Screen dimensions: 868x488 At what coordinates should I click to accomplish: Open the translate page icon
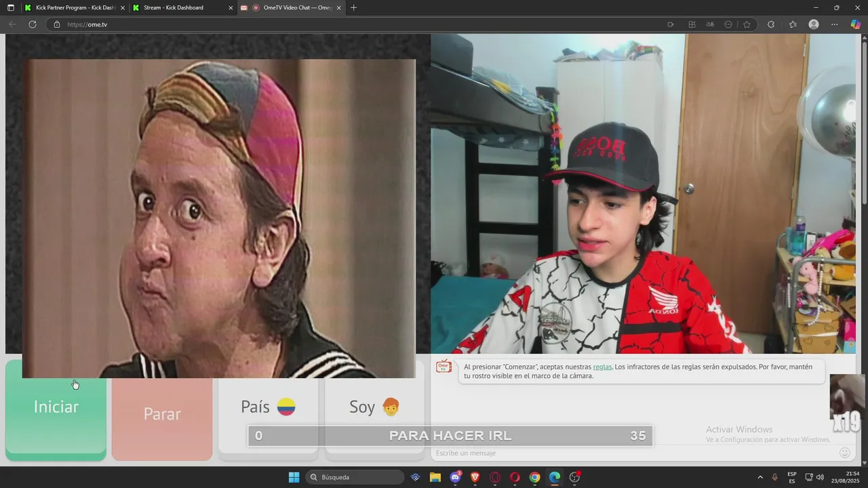pos(710,24)
